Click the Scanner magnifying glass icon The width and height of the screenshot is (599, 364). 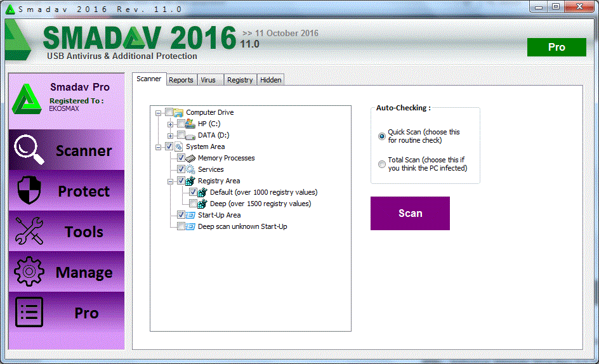click(x=29, y=150)
